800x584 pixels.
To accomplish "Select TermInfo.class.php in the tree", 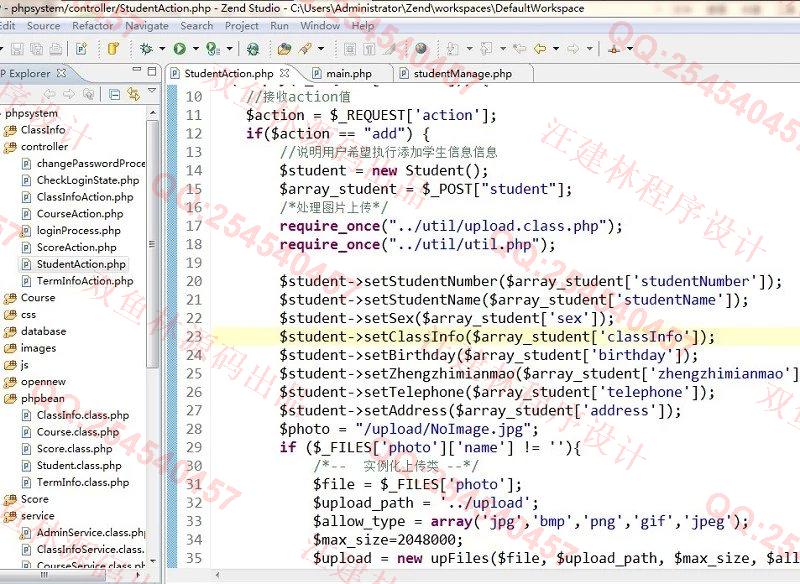I will point(83,483).
